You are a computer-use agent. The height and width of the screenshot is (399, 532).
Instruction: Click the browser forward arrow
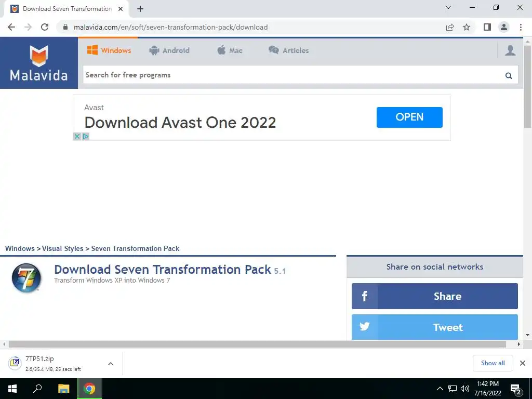(28, 27)
